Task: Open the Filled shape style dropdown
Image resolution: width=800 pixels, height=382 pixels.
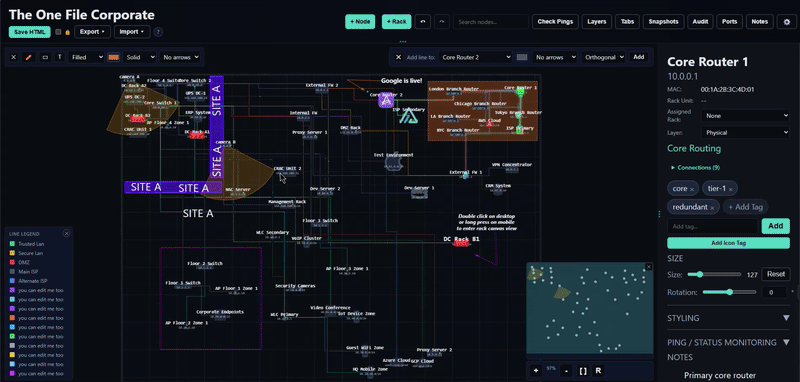Action: coord(86,57)
